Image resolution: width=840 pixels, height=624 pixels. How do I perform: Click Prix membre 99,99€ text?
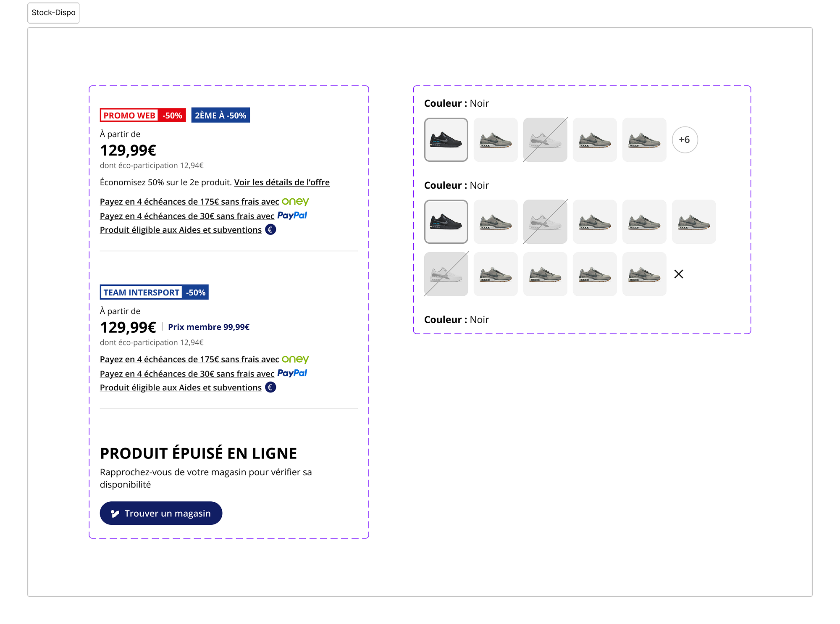pos(209,327)
